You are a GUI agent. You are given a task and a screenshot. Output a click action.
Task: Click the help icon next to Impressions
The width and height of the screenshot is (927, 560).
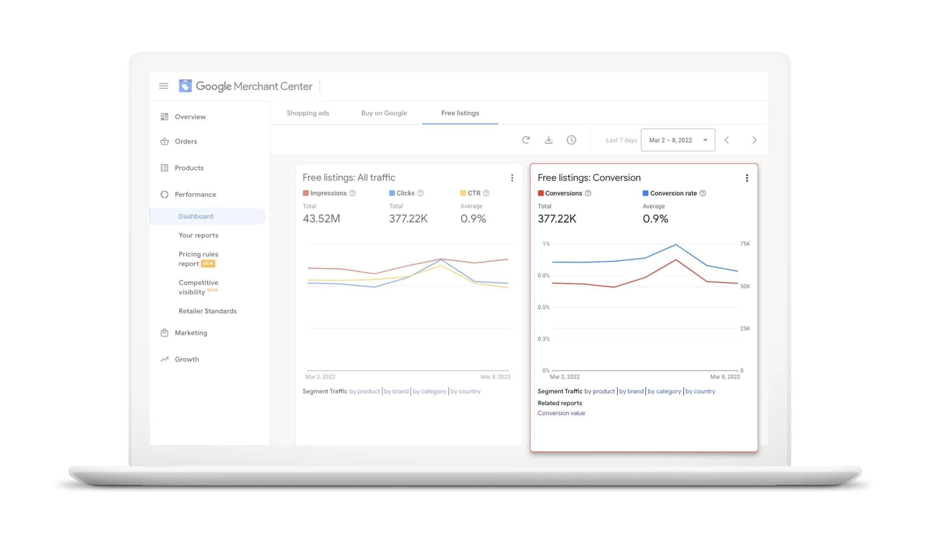pos(352,193)
